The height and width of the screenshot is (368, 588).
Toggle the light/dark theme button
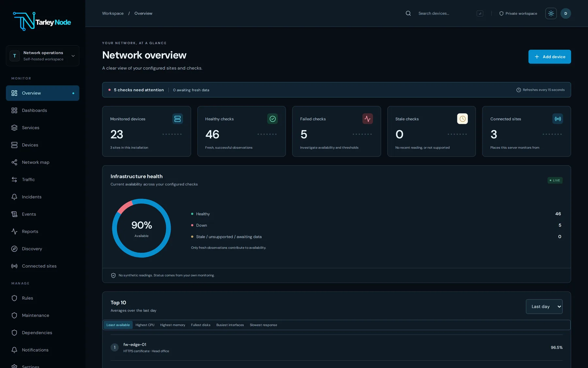(x=551, y=13)
